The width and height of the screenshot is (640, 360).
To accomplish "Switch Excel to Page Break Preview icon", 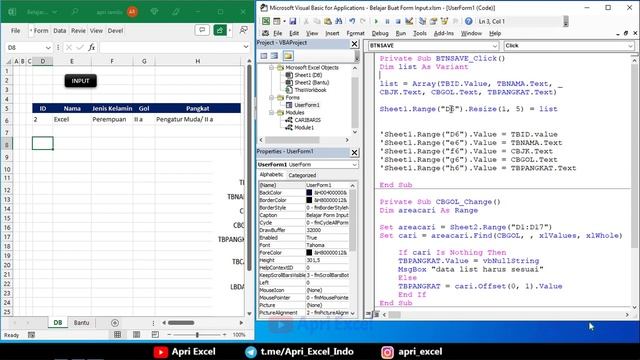I will 155,335.
